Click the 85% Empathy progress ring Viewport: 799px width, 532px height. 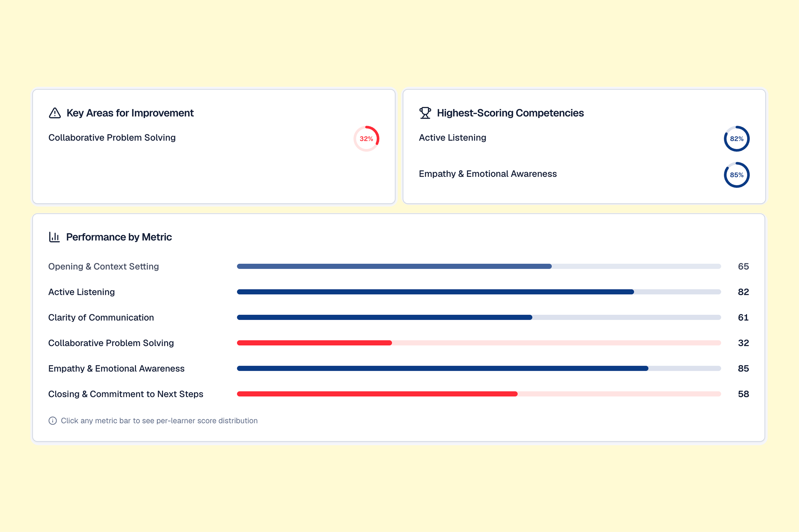coord(737,175)
